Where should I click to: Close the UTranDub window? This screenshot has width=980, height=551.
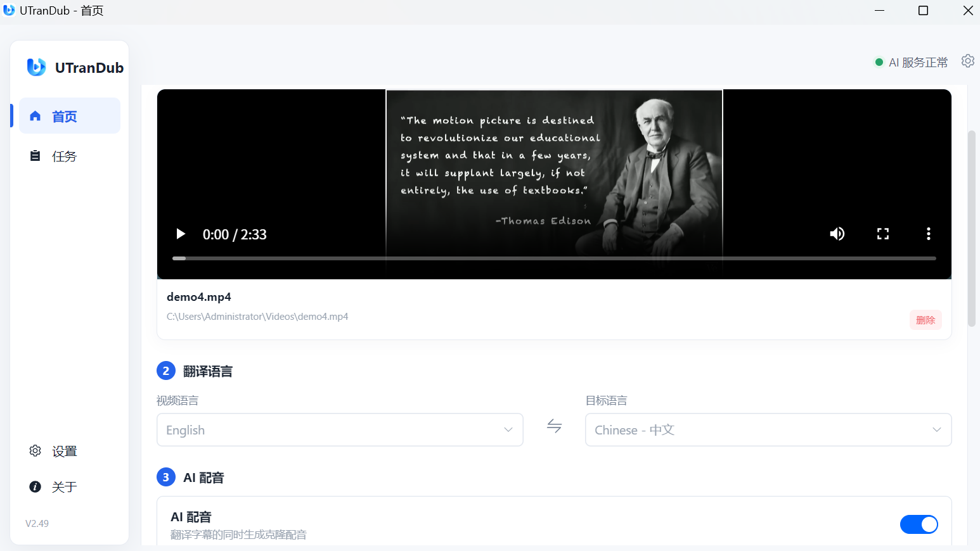pos(967,11)
